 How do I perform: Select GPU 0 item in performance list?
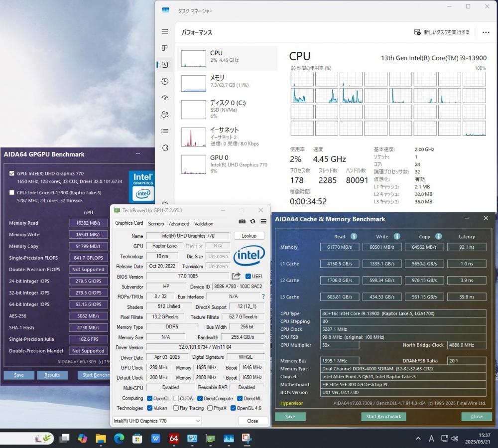click(227, 164)
